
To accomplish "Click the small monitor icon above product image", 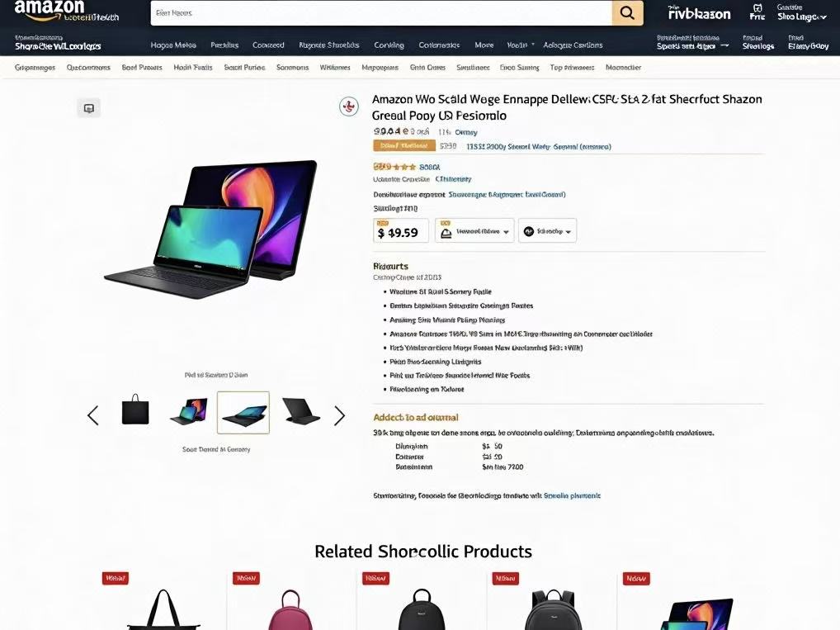I will pos(89,108).
